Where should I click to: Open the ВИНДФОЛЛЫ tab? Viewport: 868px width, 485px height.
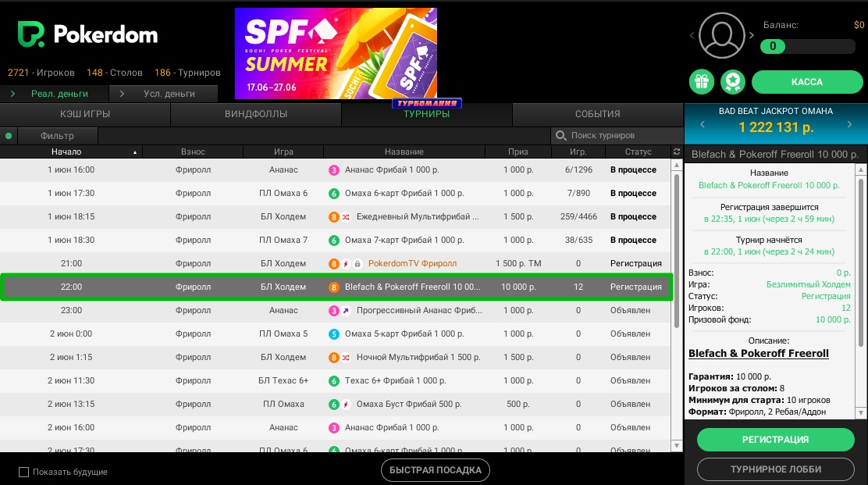(x=256, y=114)
